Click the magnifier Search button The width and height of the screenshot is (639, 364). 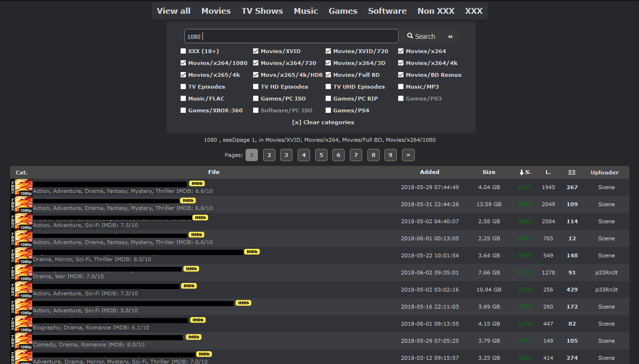[x=421, y=36]
